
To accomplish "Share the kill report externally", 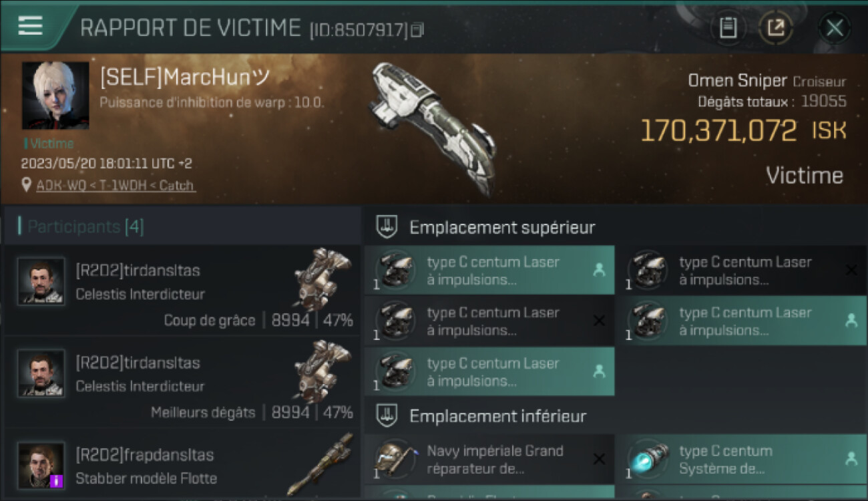I will point(776,28).
